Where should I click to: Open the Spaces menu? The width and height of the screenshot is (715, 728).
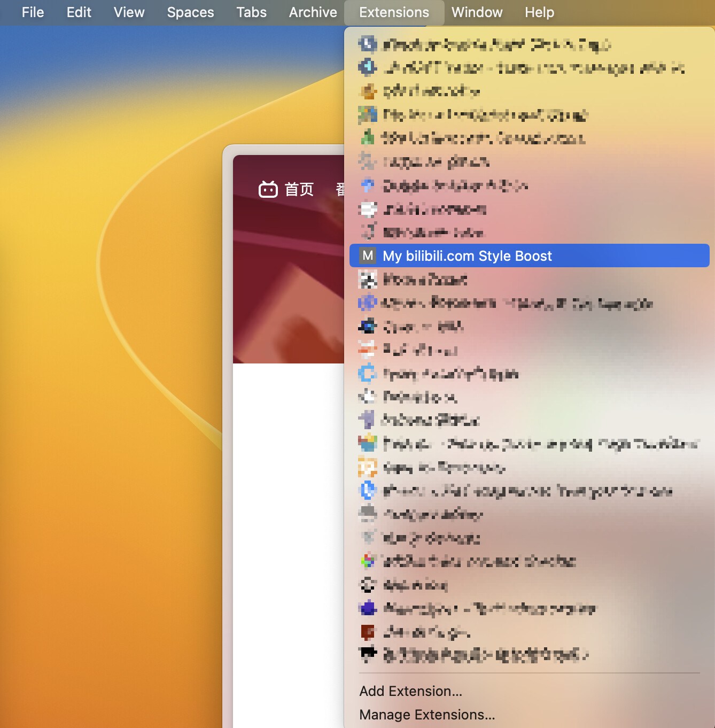point(190,12)
